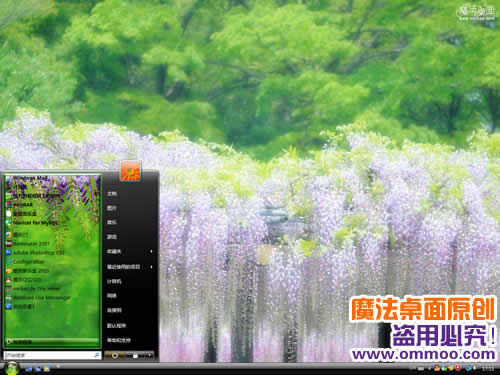Click the taskbar clock
This screenshot has width=500, height=375.
pyautogui.click(x=488, y=369)
